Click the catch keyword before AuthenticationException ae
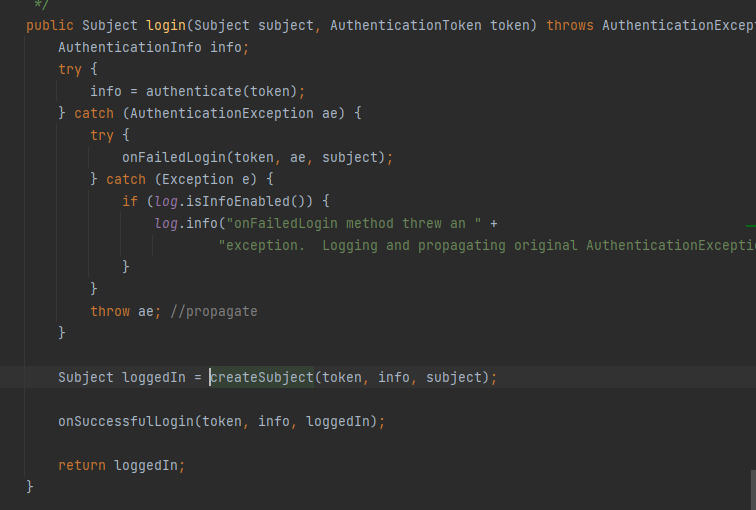Image resolution: width=756 pixels, height=510 pixels. [x=94, y=113]
